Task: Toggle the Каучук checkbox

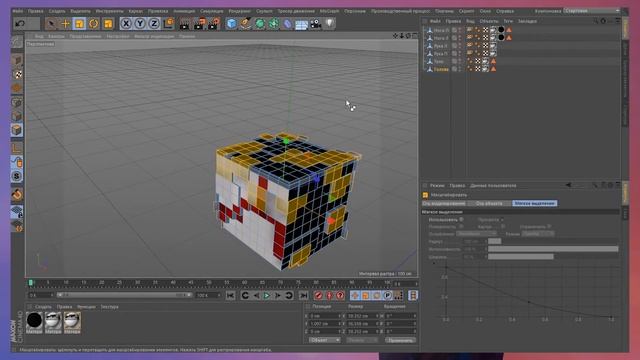Action: click(503, 227)
